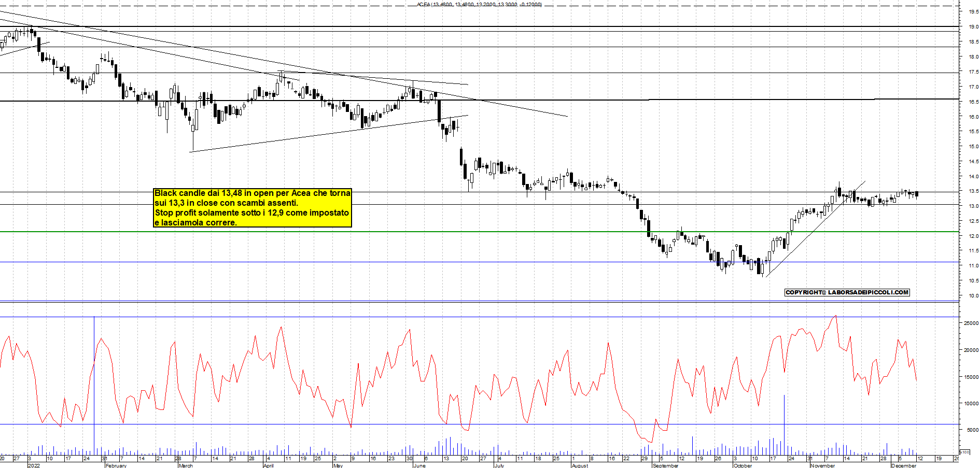Click the 10.0 price axis label
The width and height of the screenshot is (980, 468).
pos(973,295)
